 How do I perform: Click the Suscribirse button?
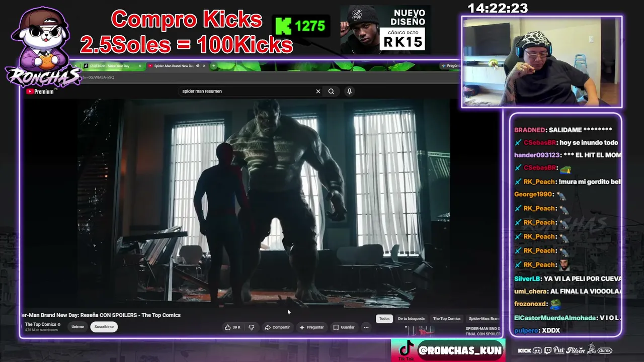pos(104,327)
